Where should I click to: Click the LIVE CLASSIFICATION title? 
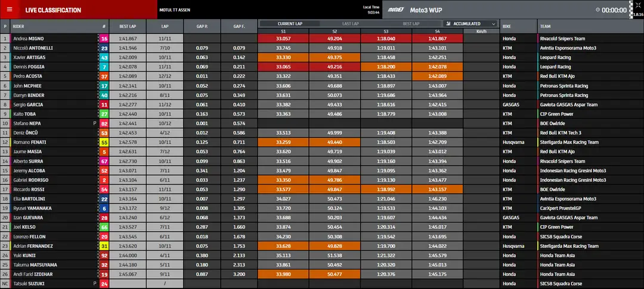[53, 10]
